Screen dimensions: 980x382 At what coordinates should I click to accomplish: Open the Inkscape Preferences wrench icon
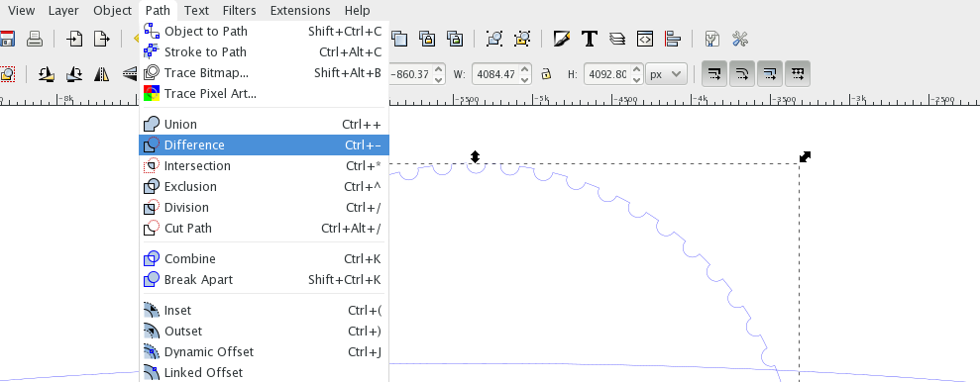click(x=739, y=40)
